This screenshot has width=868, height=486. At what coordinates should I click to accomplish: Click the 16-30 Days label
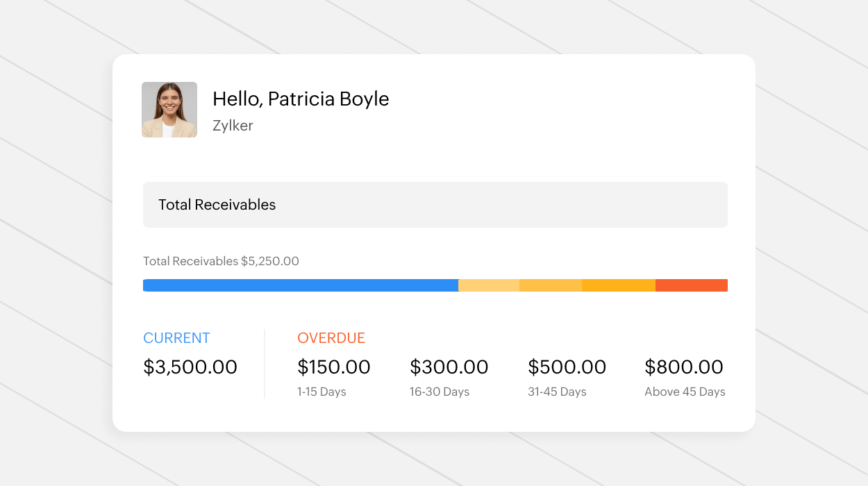click(x=440, y=392)
